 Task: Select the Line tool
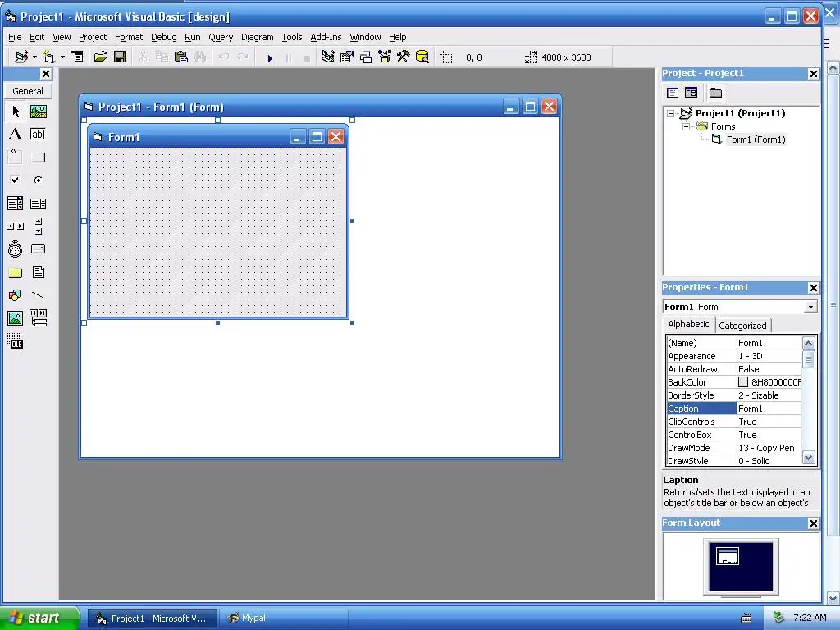(x=38, y=295)
